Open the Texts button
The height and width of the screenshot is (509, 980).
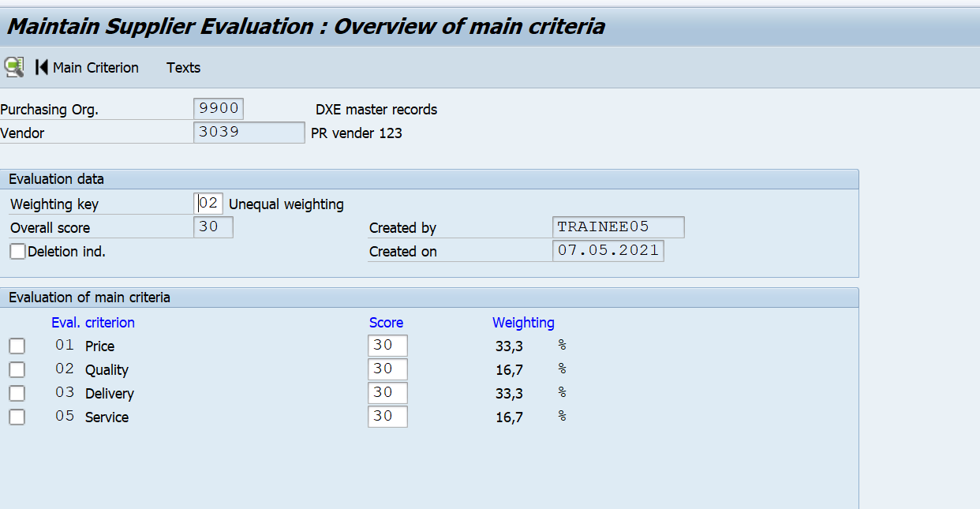(x=183, y=68)
